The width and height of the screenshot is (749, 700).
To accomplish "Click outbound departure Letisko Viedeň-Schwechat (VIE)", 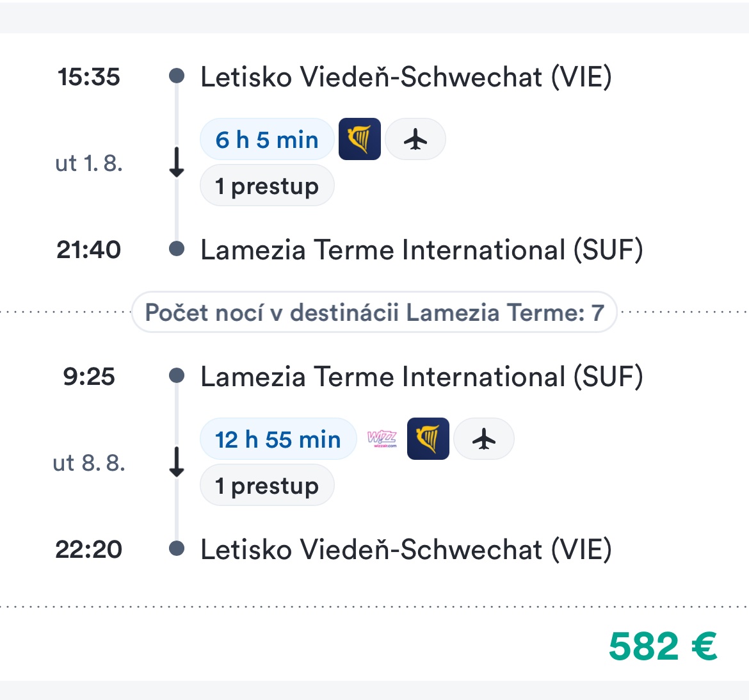I will click(x=406, y=77).
